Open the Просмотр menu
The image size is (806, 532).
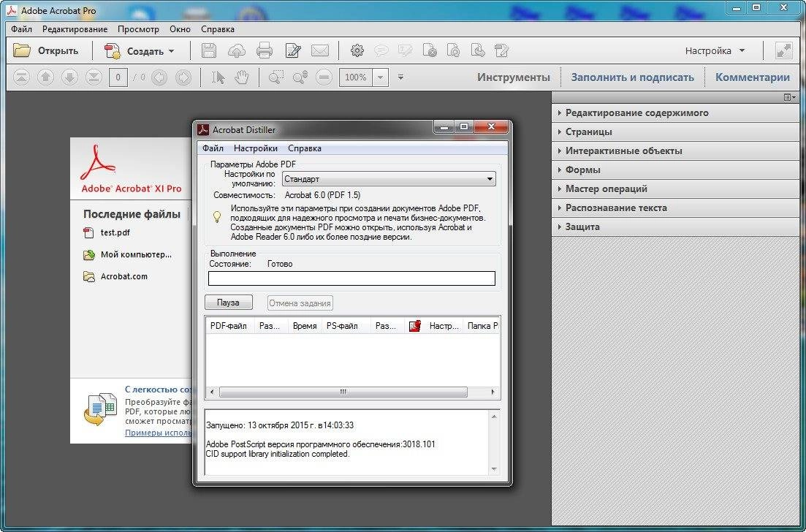pos(138,29)
